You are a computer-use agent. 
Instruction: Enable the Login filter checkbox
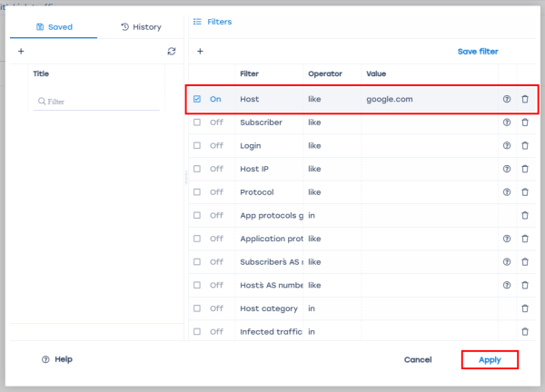pos(197,145)
